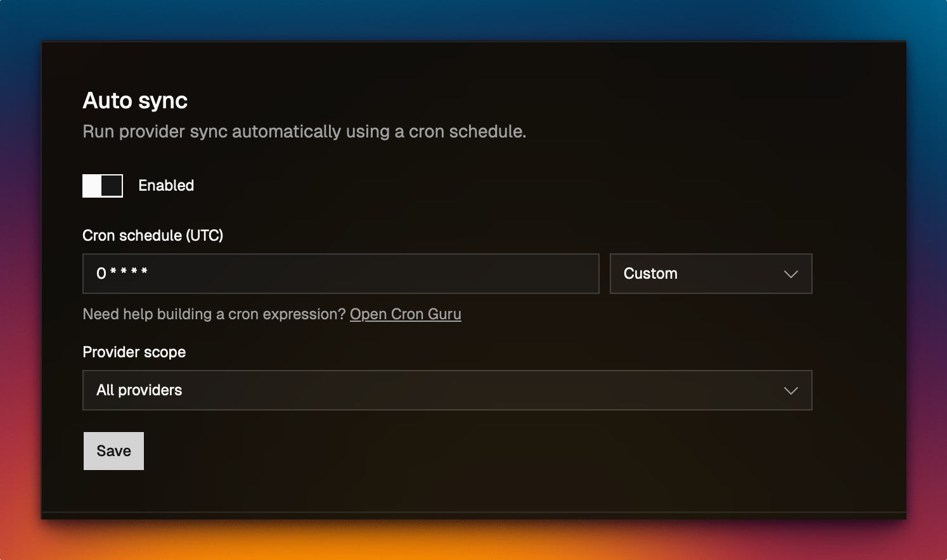This screenshot has width=947, height=560.
Task: Toggle the Auto sync Enabled switch
Action: click(x=103, y=186)
